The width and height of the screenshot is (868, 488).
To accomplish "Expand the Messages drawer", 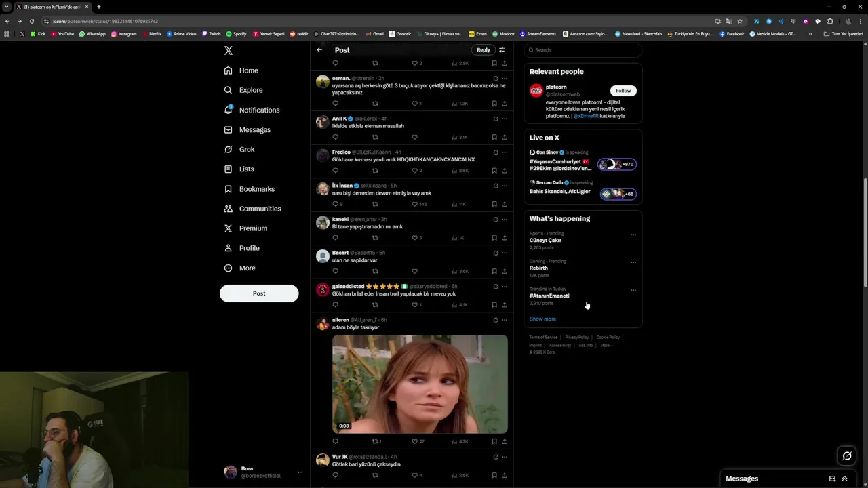I will [844, 479].
